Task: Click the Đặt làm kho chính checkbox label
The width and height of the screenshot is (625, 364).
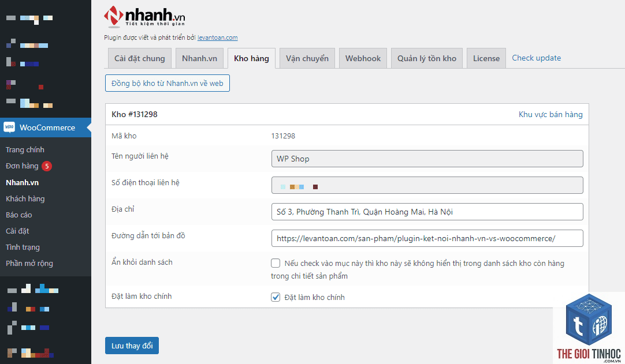Action: point(314,298)
